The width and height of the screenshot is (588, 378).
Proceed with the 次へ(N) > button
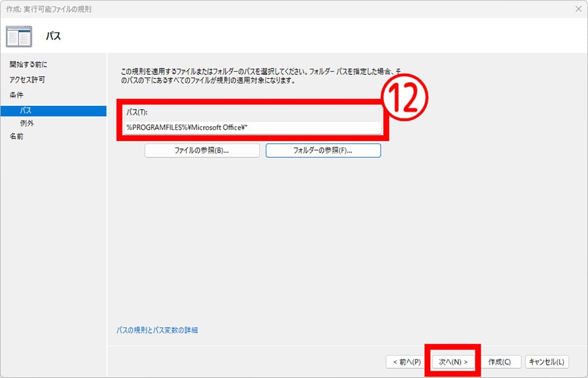(x=453, y=362)
